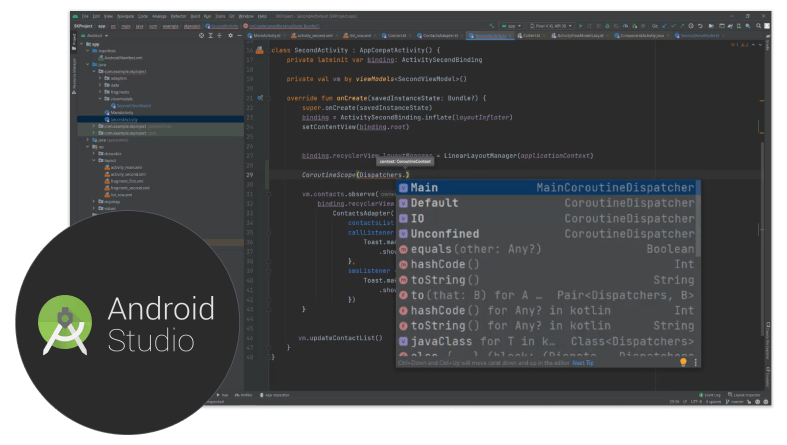Image resolution: width=787 pixels, height=445 pixels.
Task: Select Unconfined completion suggestion
Action: pos(546,234)
